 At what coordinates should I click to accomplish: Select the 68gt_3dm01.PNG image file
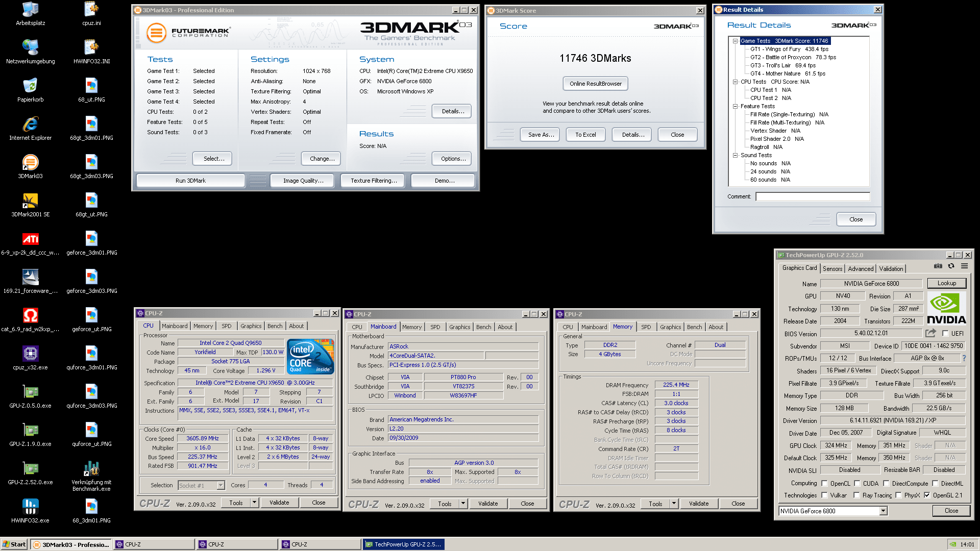pyautogui.click(x=92, y=128)
